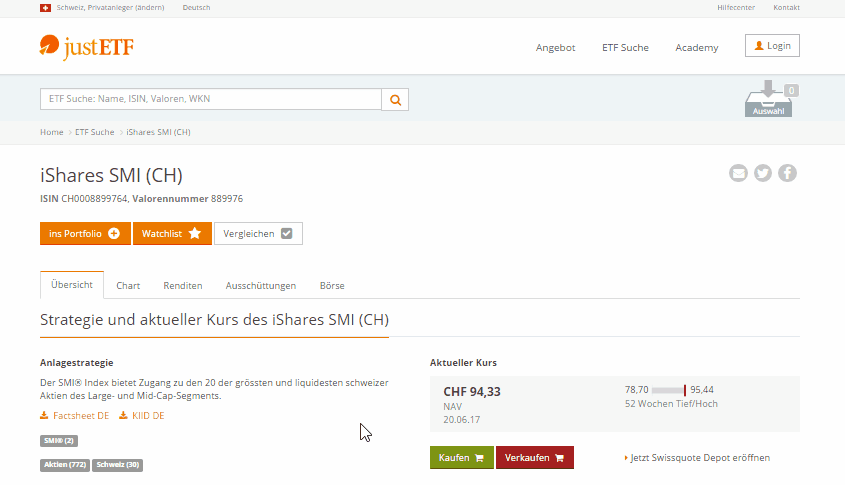This screenshot has height=485, width=845.
Task: Share the ETF on Facebook
Action: point(788,173)
